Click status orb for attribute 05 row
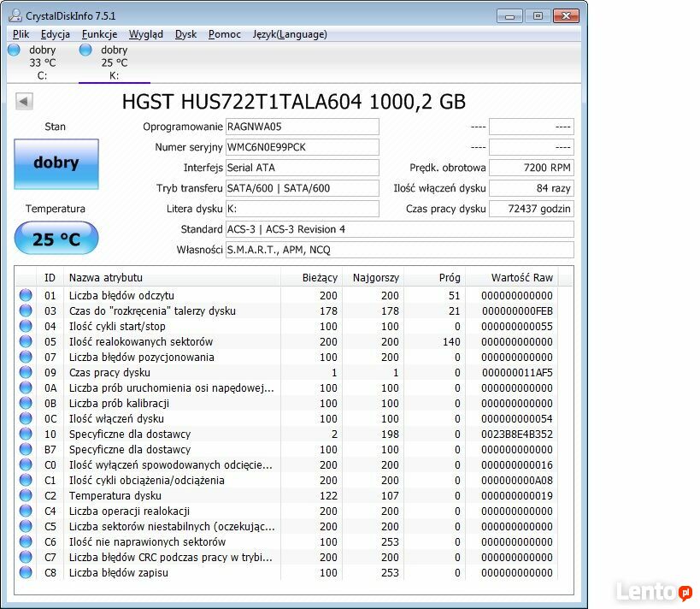Screen dimensions: 700x609 tap(26, 341)
